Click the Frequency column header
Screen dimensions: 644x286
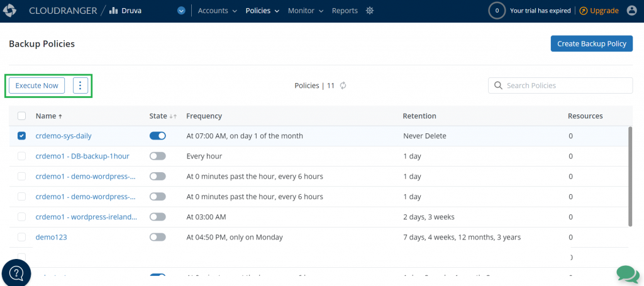pos(204,116)
